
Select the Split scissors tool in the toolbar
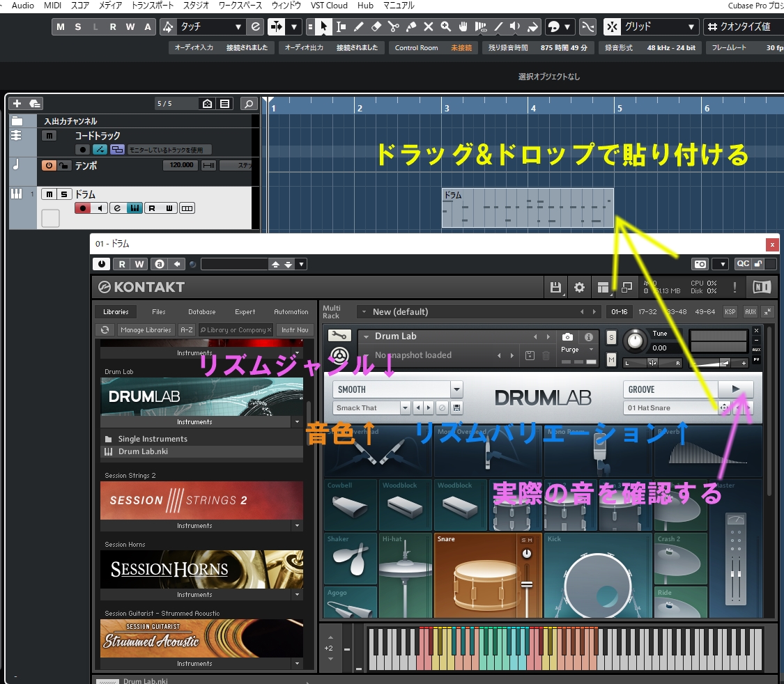click(394, 26)
